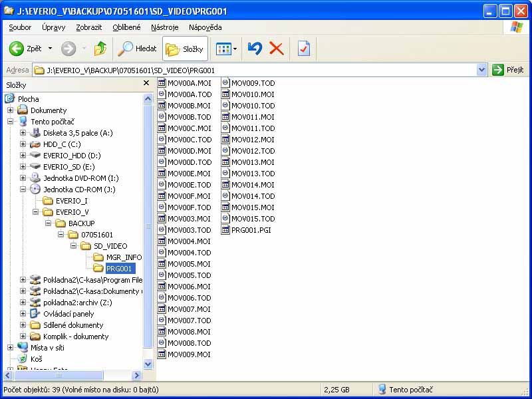Select the MGR_INFO folder in tree
This screenshot has height=399, width=532.
(124, 257)
